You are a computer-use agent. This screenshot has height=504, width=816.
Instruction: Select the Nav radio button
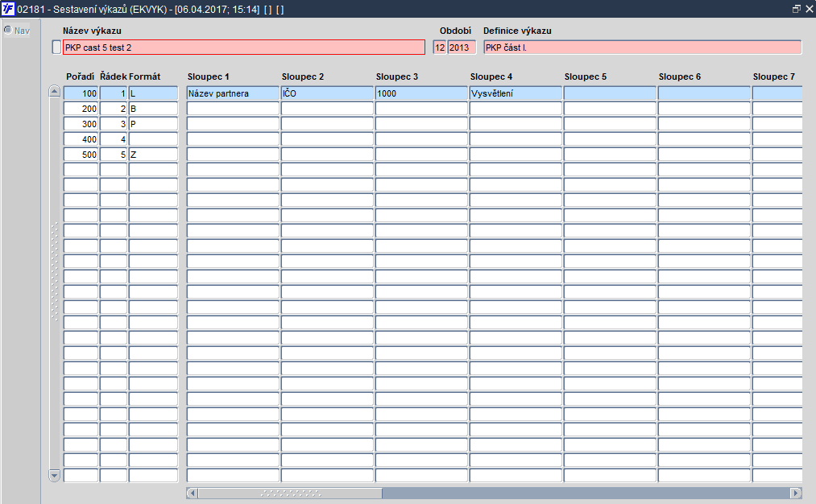[8, 30]
